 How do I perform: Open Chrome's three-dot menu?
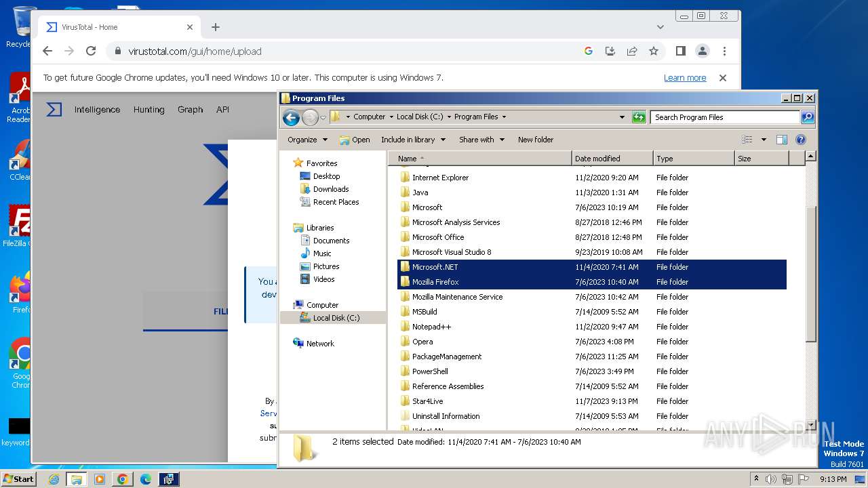[724, 51]
